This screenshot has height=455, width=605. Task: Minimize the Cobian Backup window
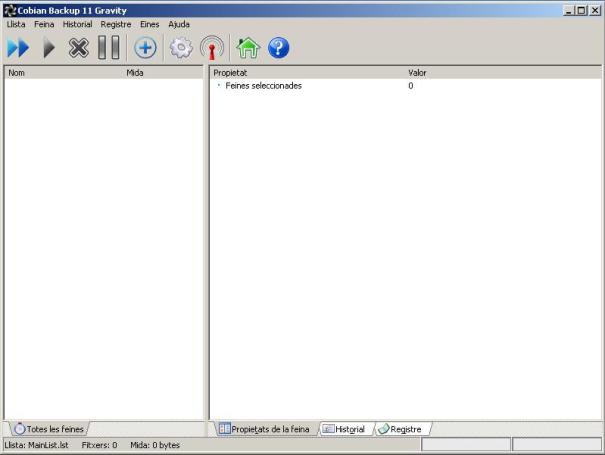pos(568,10)
